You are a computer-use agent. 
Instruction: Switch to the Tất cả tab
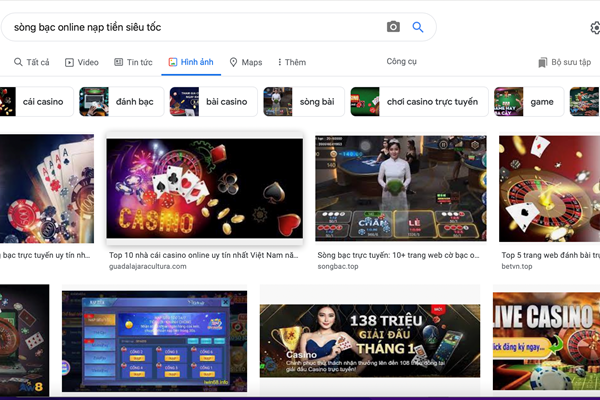click(32, 62)
